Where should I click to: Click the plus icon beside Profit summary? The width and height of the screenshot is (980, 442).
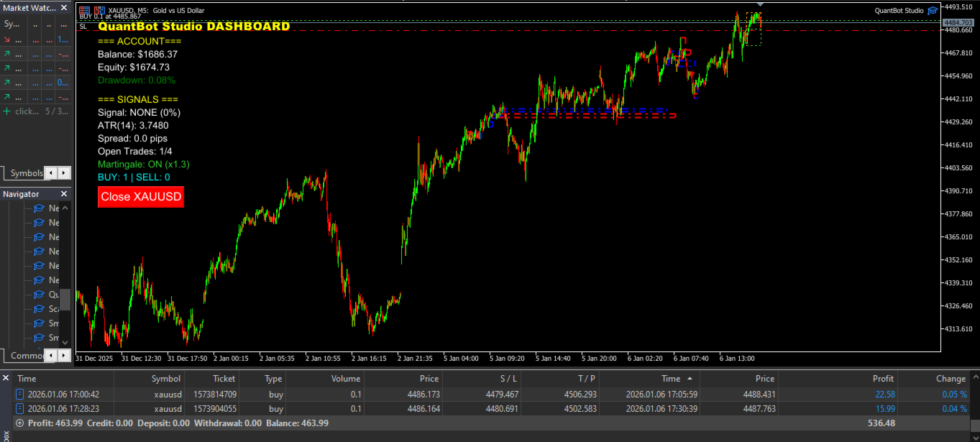click(x=19, y=423)
